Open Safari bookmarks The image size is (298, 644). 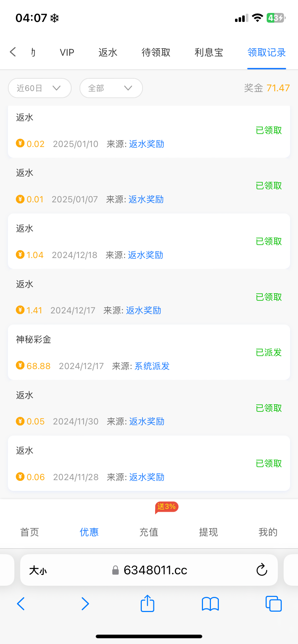coord(210,604)
